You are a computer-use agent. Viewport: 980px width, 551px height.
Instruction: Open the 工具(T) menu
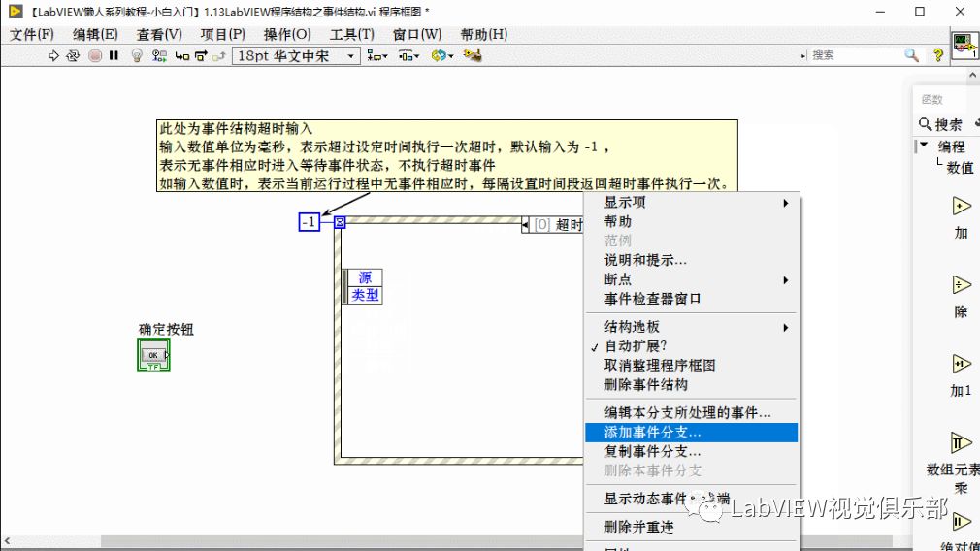[x=352, y=34]
